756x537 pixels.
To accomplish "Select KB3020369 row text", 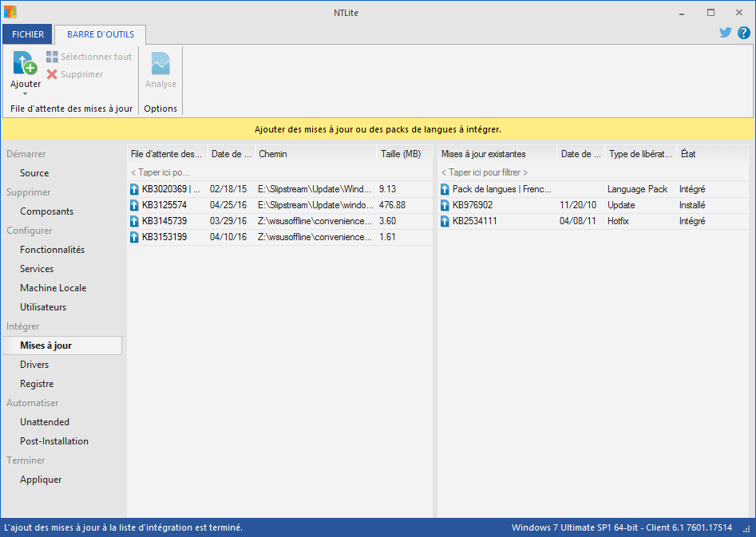I will click(171, 189).
